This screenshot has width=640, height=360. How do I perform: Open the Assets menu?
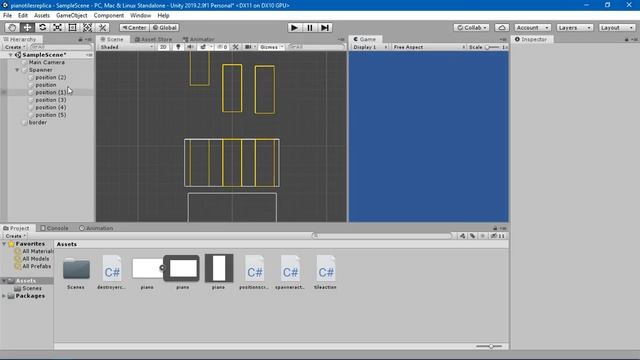(x=42, y=16)
